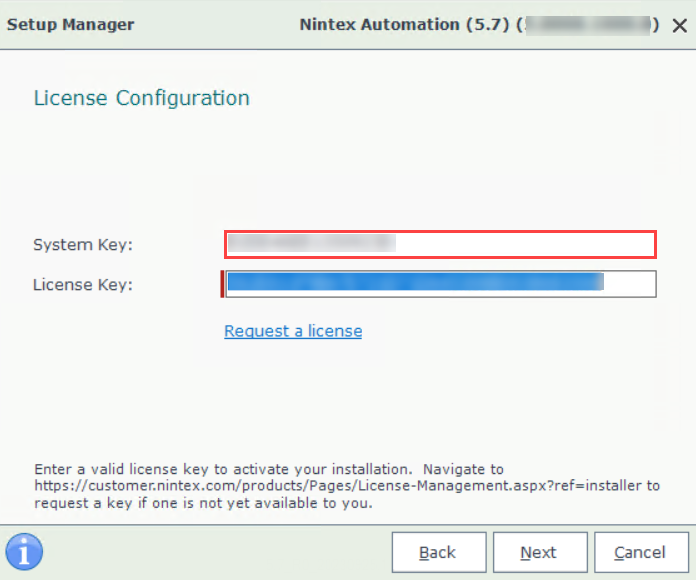Open the Request a license link

[293, 331]
